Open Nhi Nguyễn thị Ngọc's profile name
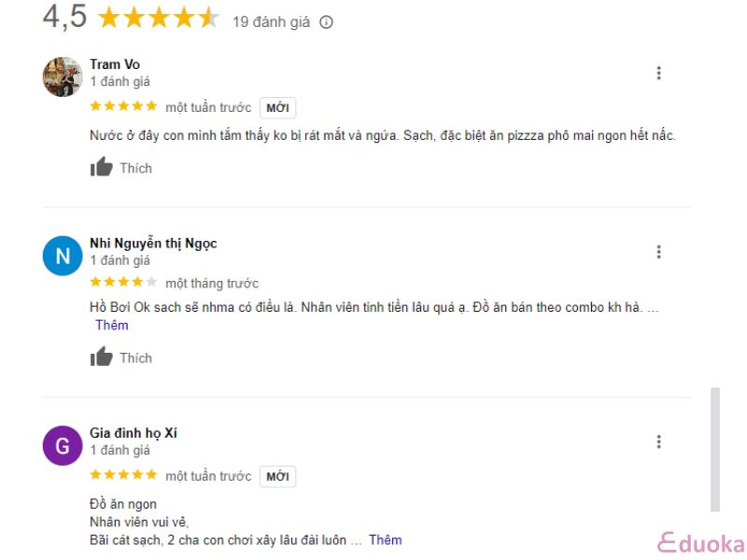747x560 pixels. point(153,244)
